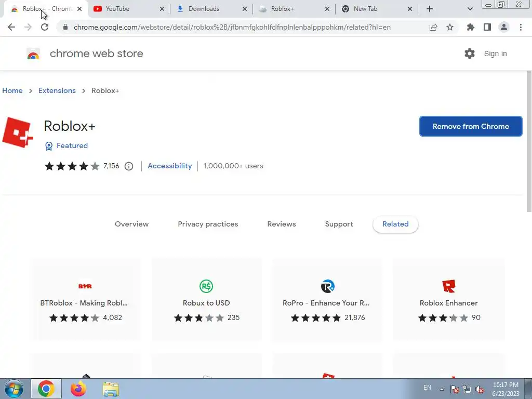Open the Accessibility category link
Viewport: 532px width, 399px height.
point(170,166)
